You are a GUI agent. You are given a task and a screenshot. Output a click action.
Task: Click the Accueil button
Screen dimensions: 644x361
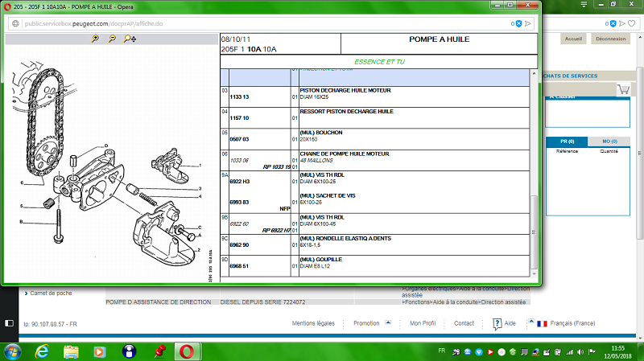click(x=573, y=39)
